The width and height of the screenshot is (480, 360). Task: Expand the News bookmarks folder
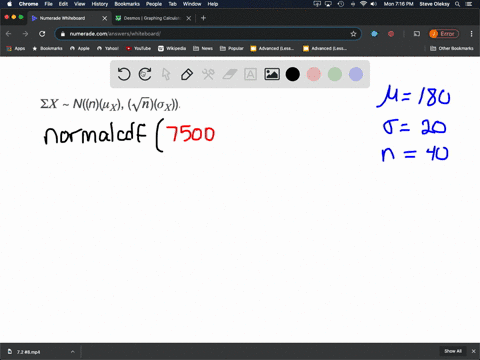[x=203, y=48]
